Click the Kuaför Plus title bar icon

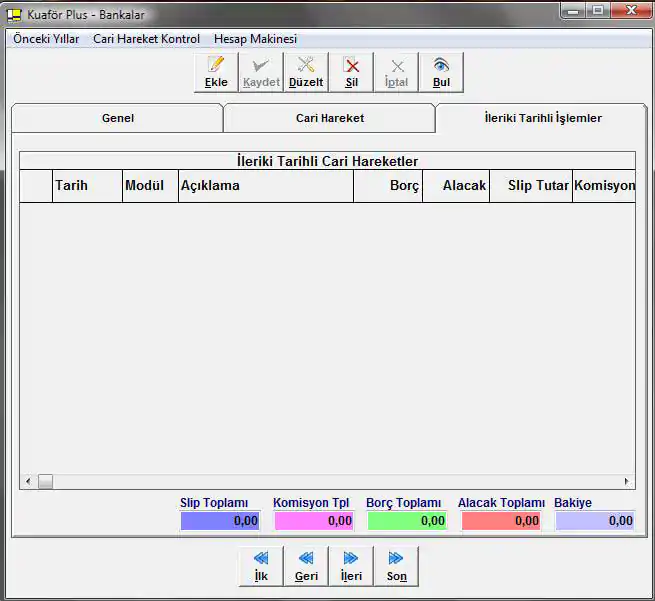click(15, 15)
